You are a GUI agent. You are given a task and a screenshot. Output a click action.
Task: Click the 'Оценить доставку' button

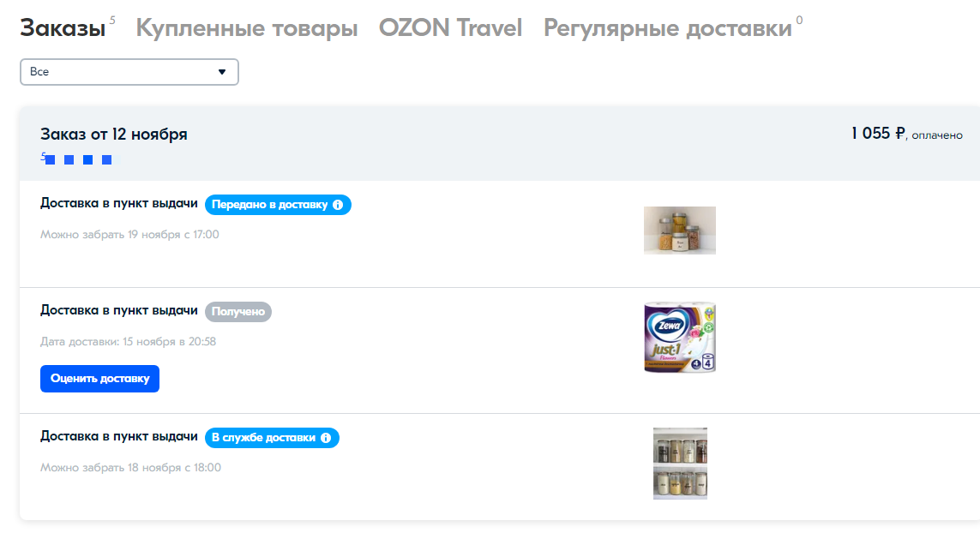pyautogui.click(x=100, y=379)
